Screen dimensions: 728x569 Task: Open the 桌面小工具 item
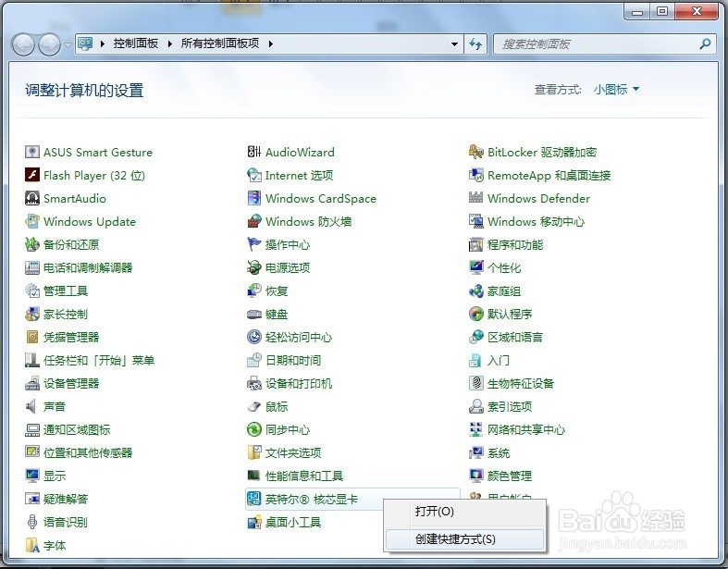point(284,522)
